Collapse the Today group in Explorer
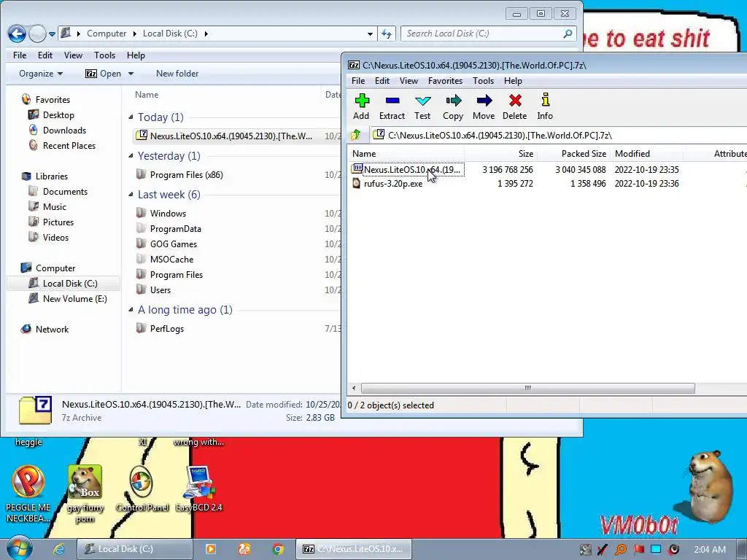Screen dimensions: 747x560 click(131, 117)
